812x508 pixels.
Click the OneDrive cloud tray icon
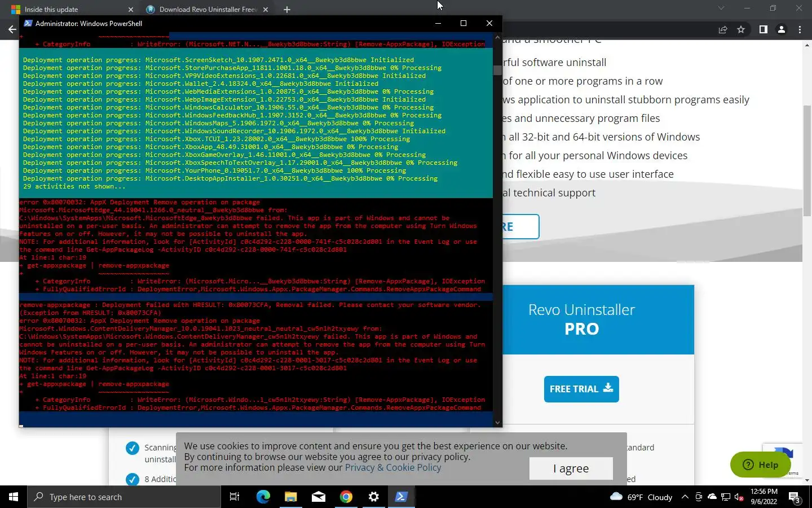point(712,497)
